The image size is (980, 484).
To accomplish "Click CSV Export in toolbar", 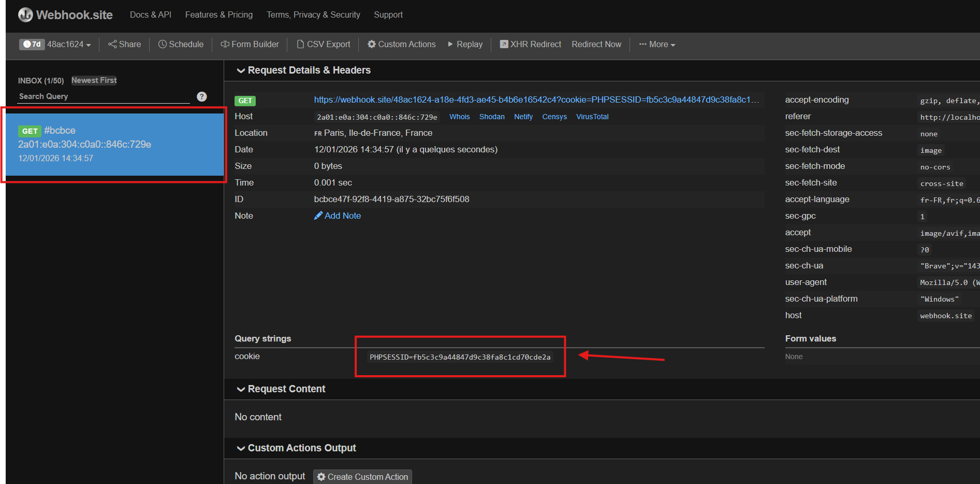I will point(324,45).
